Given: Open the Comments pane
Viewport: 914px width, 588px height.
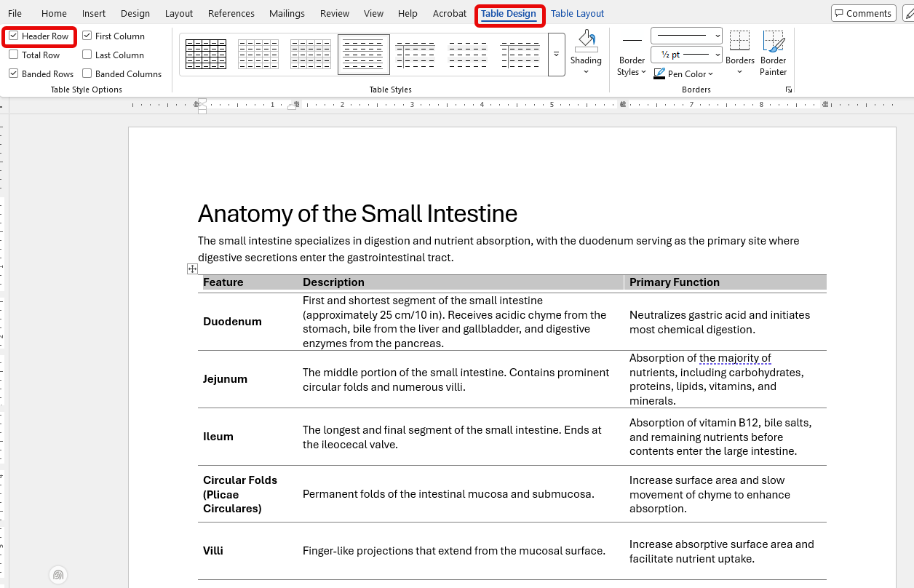Looking at the screenshot, I should click(863, 13).
